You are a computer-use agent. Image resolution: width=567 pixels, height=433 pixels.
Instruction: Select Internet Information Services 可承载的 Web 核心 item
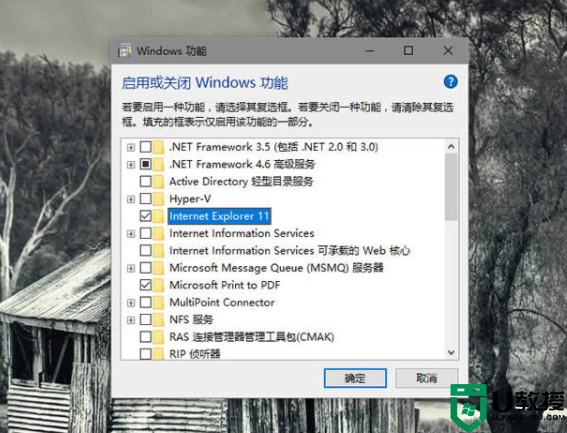point(290,250)
